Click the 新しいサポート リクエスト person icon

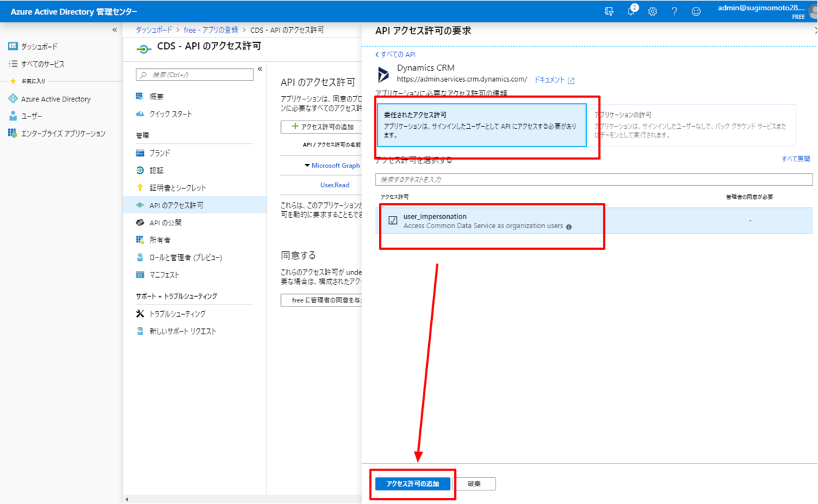point(140,331)
